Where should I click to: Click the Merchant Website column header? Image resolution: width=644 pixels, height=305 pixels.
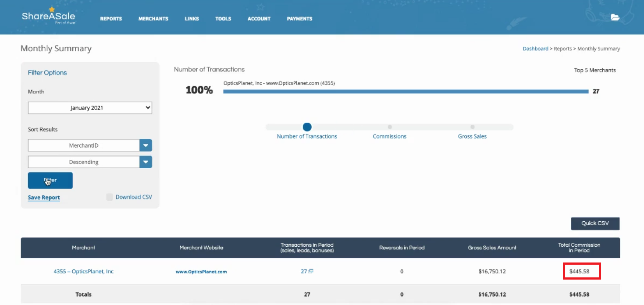tap(201, 248)
